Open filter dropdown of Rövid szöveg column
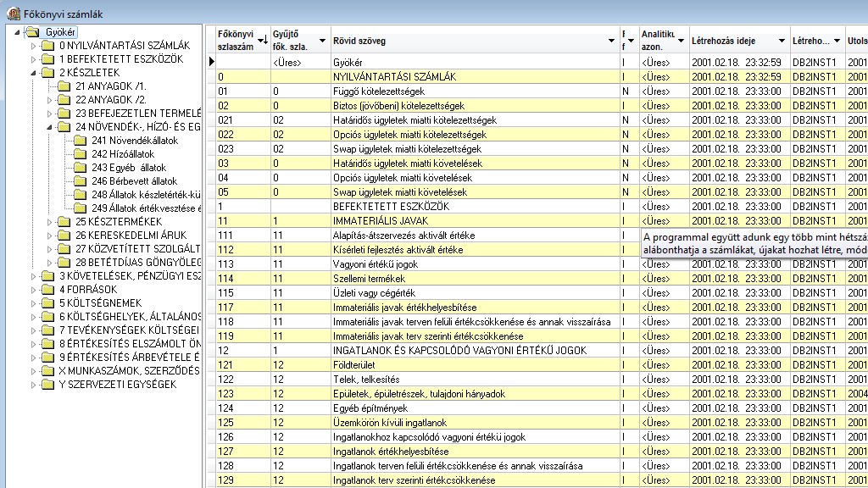 click(x=611, y=41)
